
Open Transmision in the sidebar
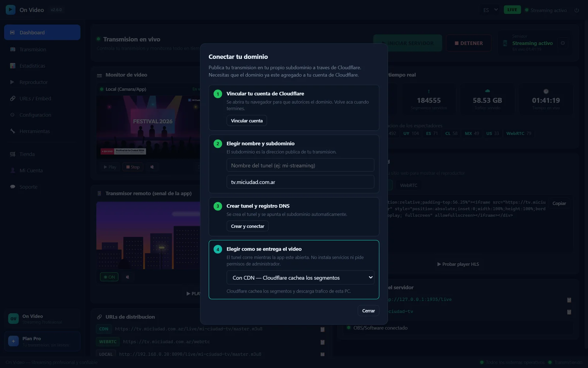coord(42,49)
